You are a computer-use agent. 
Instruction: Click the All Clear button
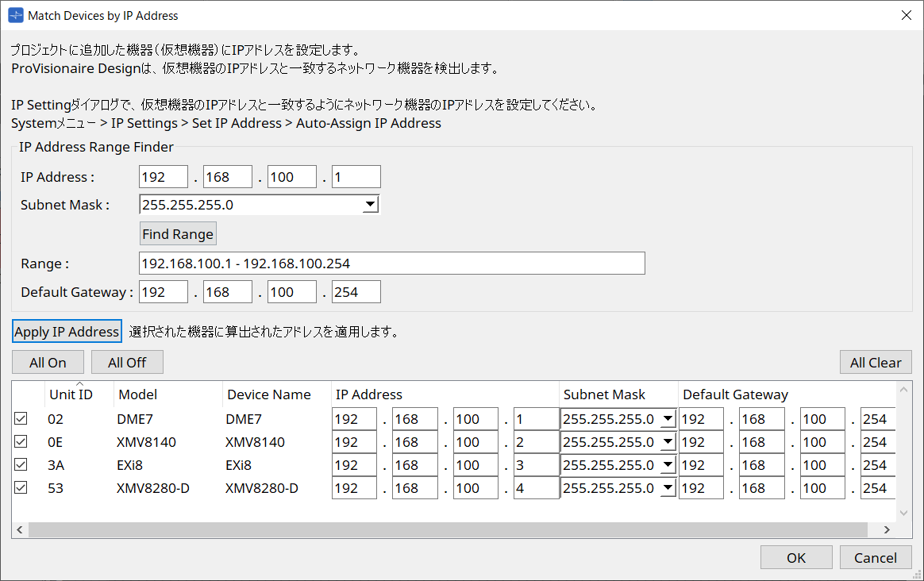(876, 363)
